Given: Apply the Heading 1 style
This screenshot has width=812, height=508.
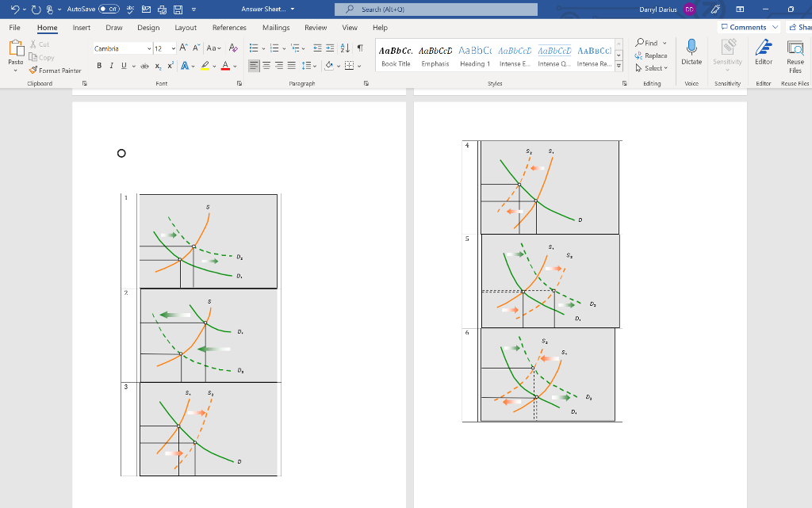Looking at the screenshot, I should click(475, 55).
